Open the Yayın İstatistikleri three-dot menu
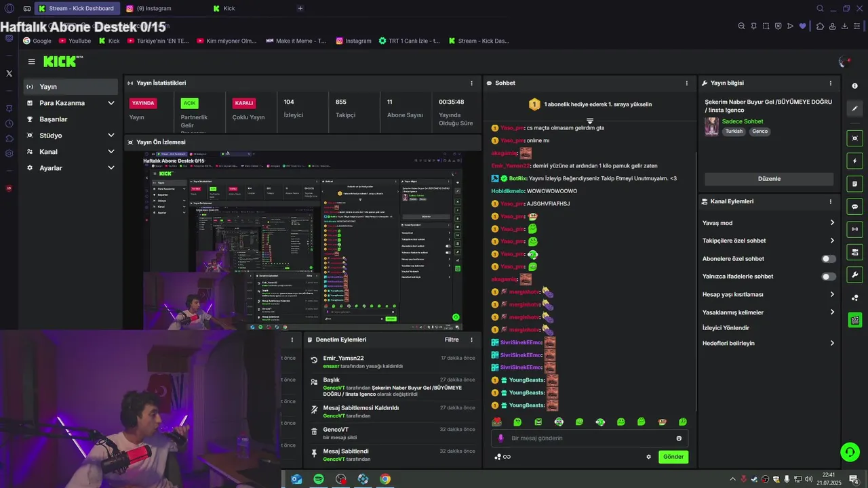The height and width of the screenshot is (488, 868). [471, 83]
